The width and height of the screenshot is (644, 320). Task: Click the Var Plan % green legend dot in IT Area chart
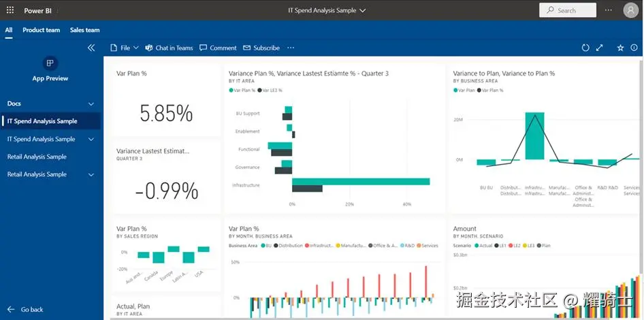[231, 91]
